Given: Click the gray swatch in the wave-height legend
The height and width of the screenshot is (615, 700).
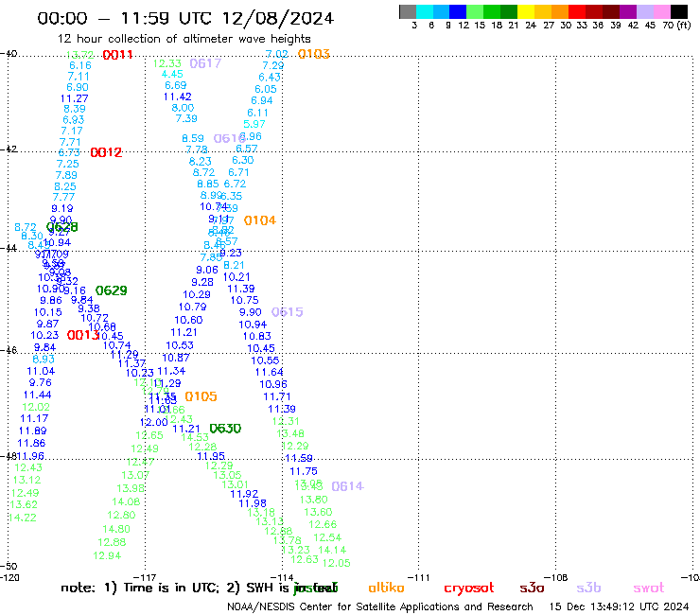Looking at the screenshot, I should click(408, 11).
